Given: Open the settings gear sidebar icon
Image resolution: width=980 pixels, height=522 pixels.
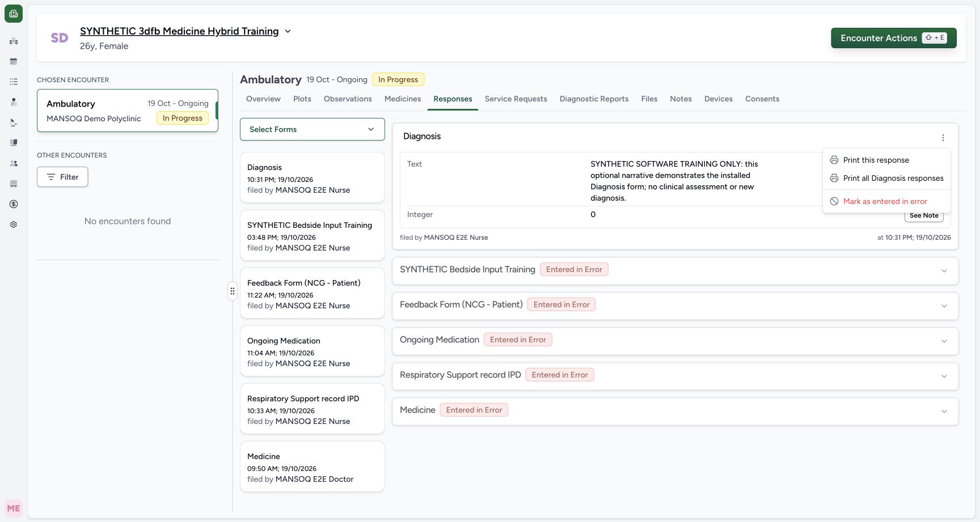Looking at the screenshot, I should coord(14,224).
